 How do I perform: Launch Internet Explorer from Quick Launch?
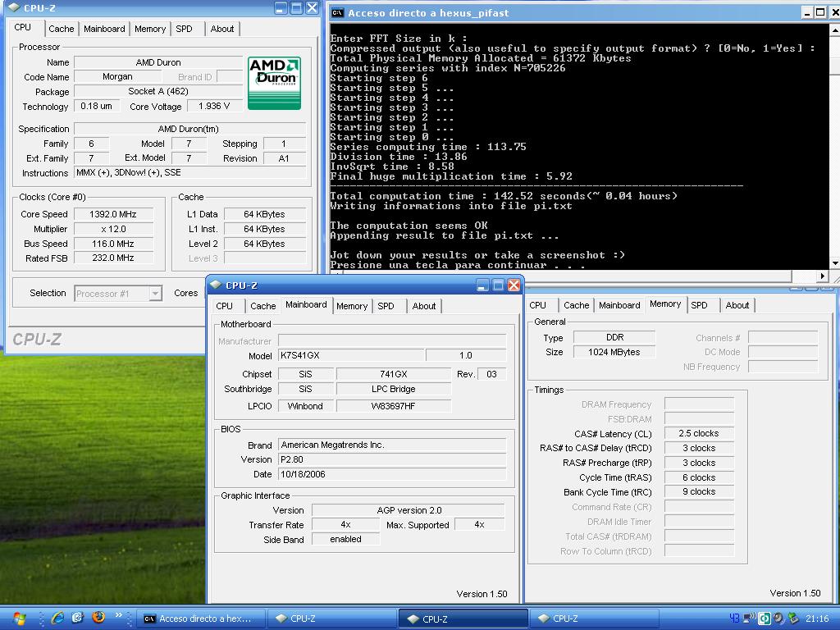[x=57, y=618]
